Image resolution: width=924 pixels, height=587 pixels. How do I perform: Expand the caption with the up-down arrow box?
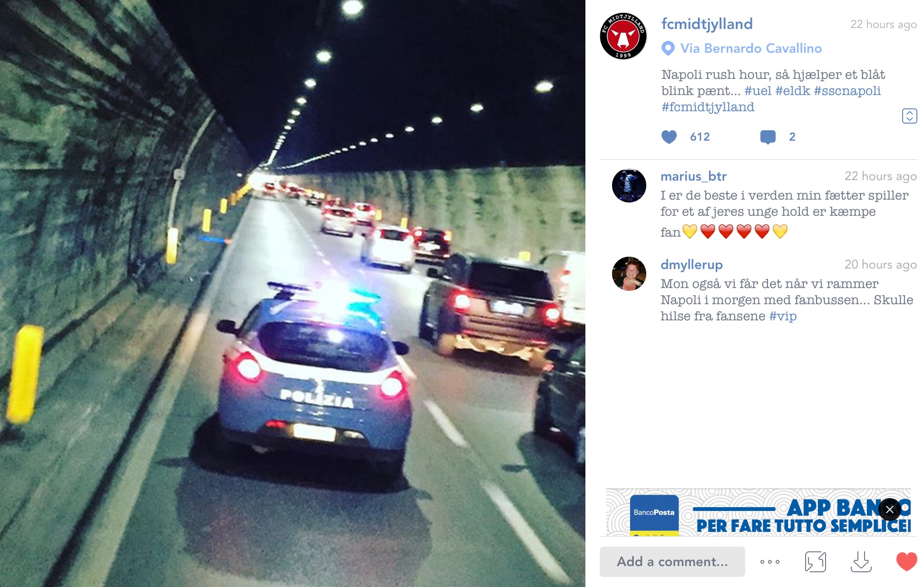click(909, 116)
